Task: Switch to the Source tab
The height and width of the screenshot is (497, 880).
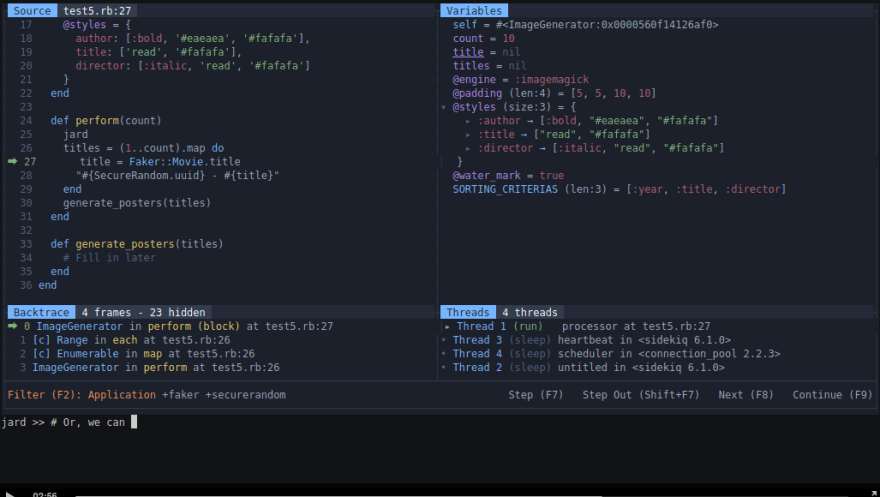Action: click(32, 11)
